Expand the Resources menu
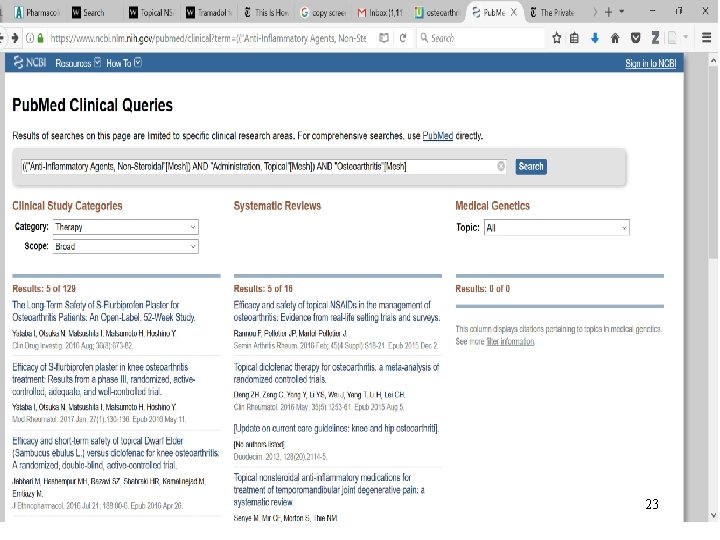Screen dimensions: 720x540 point(78,63)
